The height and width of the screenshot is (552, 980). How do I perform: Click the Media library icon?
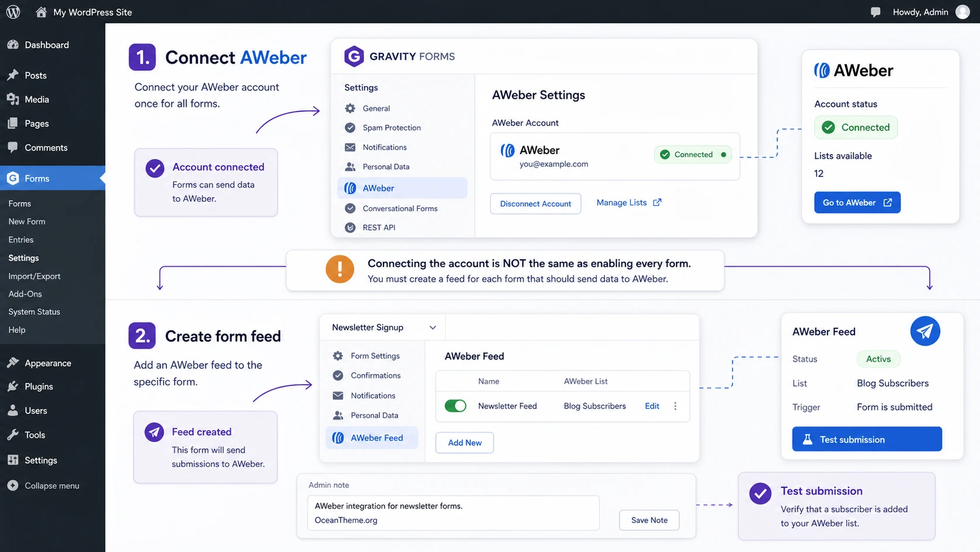point(13,99)
